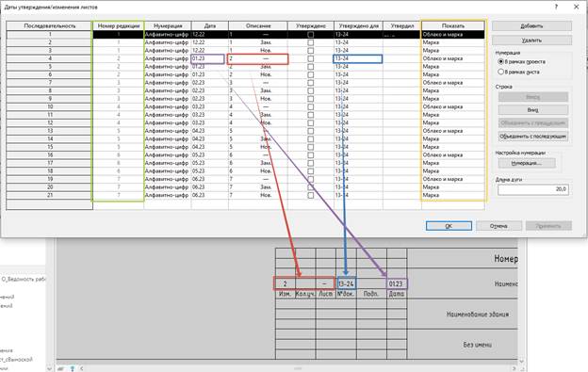Open the Показать dropdown in sequence row 1

tap(453, 35)
